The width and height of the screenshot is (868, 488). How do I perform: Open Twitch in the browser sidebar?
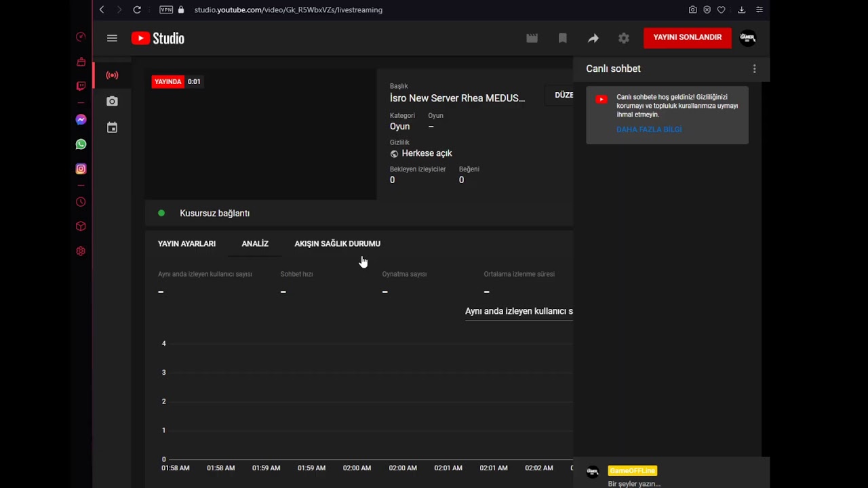81,86
